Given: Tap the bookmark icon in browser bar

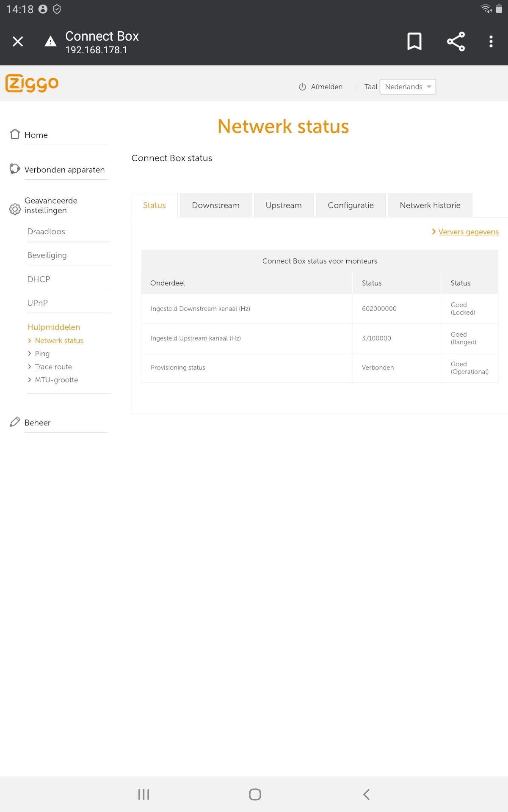Looking at the screenshot, I should point(414,41).
